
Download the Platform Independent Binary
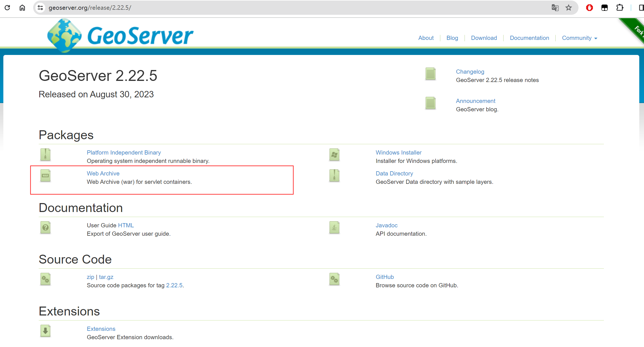[x=124, y=153]
